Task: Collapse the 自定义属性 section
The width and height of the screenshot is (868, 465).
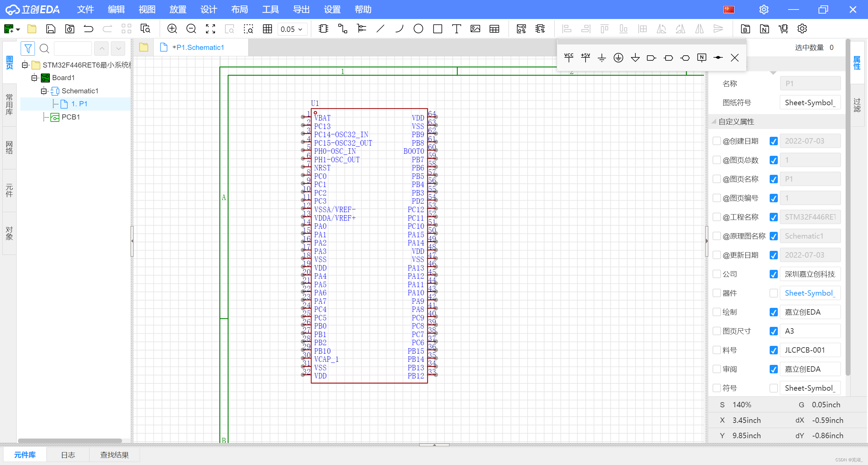Action: click(714, 122)
